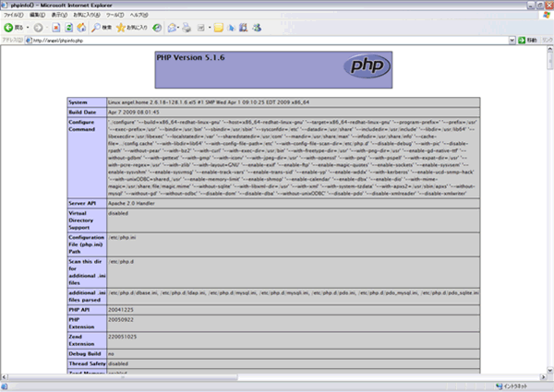The height and width of the screenshot is (392, 554).
Task: Click the 'Debug Build' row label
Action: pyautogui.click(x=85, y=353)
